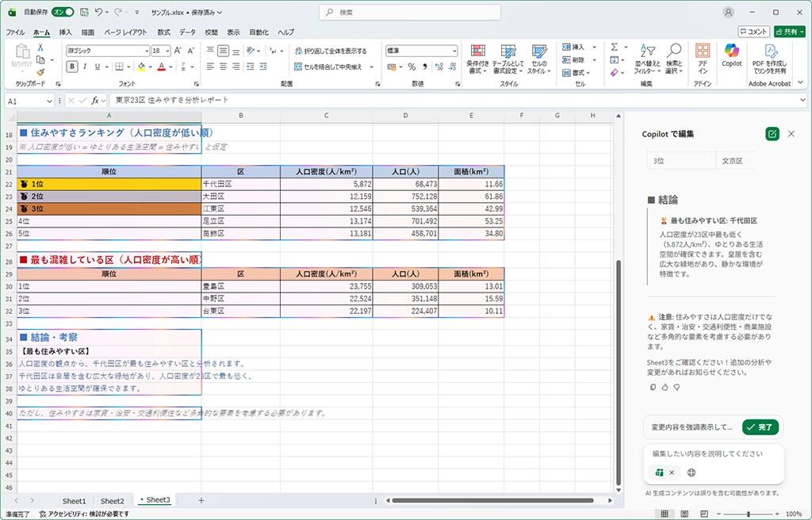The height and width of the screenshot is (520, 812).
Task: Switch to the Sheet1 tab
Action: (74, 500)
